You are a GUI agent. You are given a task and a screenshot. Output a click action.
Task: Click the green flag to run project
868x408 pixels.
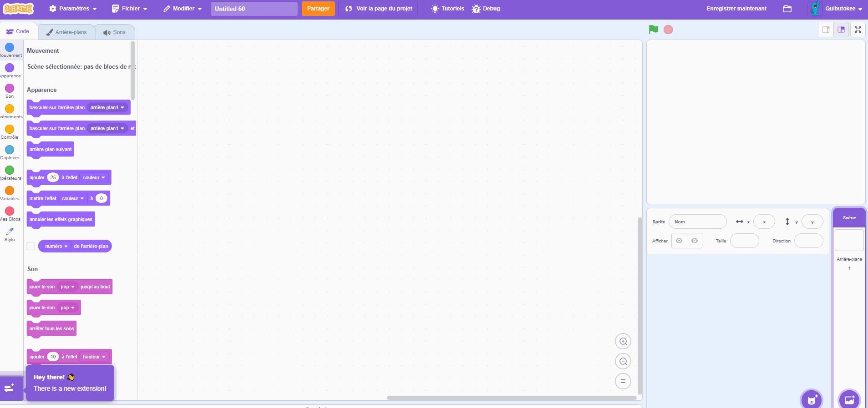tap(653, 30)
